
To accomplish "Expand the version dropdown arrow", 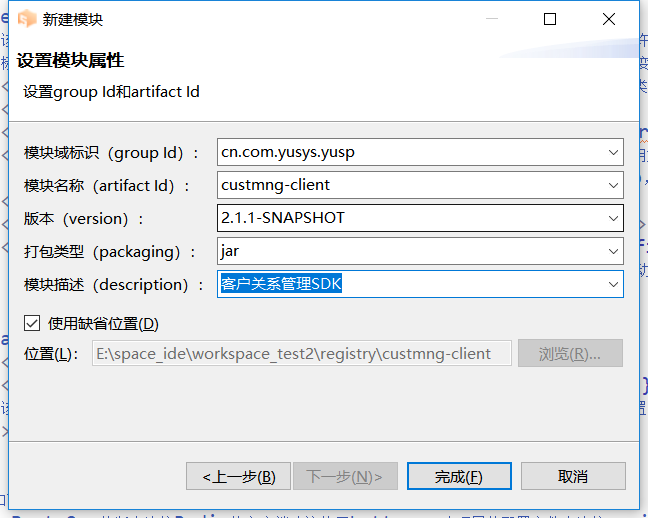I will [613, 218].
